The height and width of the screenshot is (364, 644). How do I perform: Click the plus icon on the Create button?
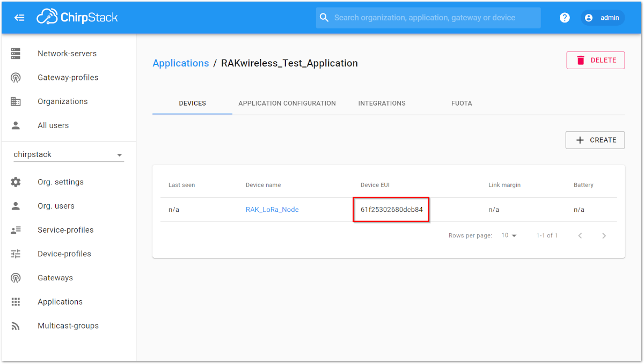580,140
